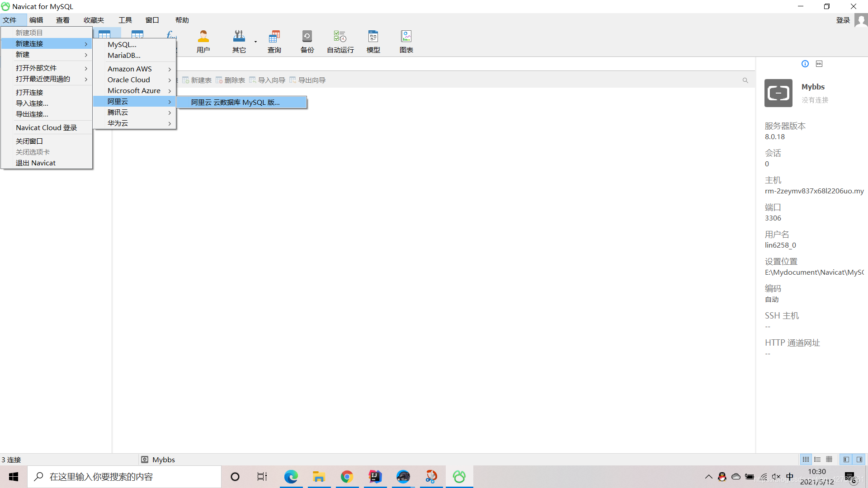Click the Windows taskbar search box
Image resolution: width=868 pixels, height=488 pixels.
coord(125,477)
